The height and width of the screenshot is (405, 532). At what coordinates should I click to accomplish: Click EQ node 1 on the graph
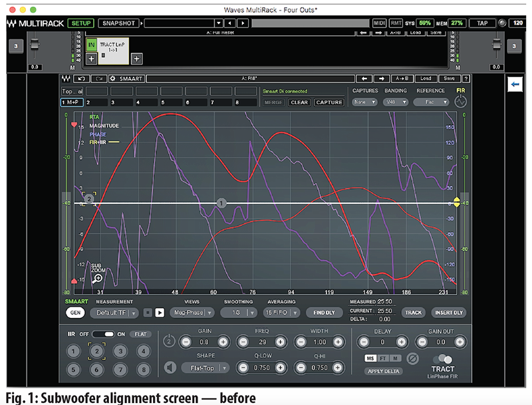click(x=221, y=203)
